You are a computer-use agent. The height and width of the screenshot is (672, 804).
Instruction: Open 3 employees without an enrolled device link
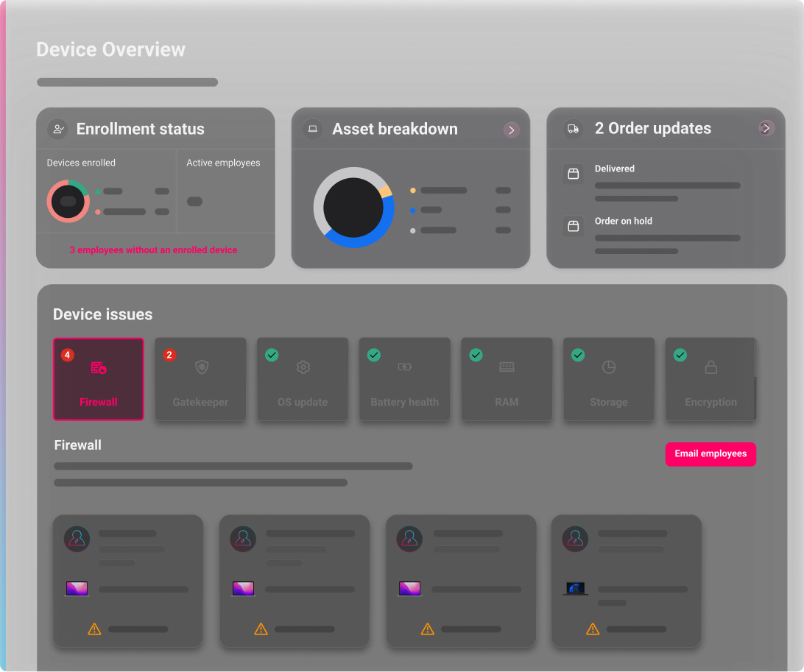pos(154,250)
